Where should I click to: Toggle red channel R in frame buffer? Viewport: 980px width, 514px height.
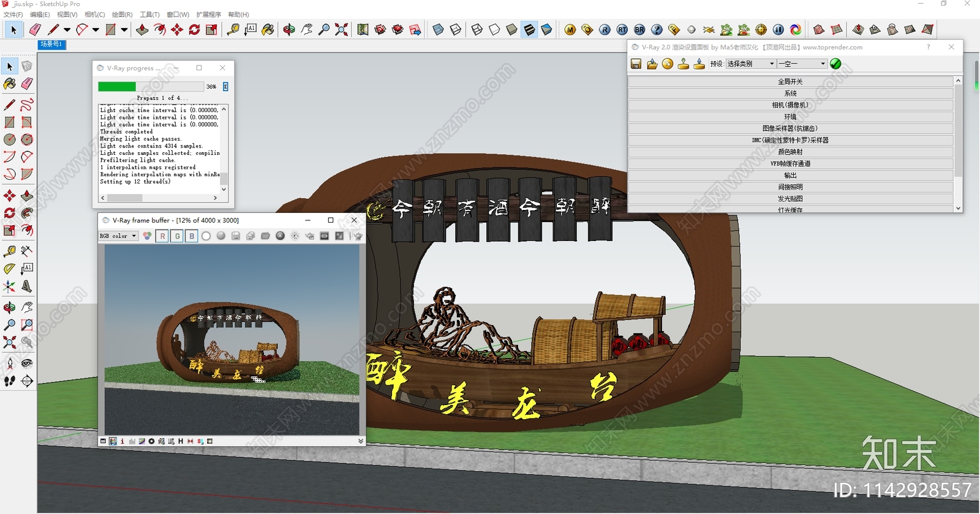coord(162,236)
